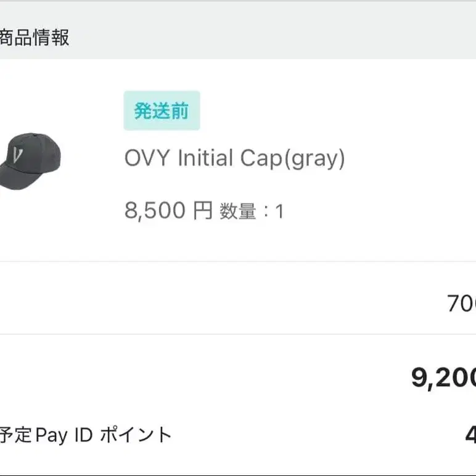Click the Pay ID points value 4
The image size is (476, 476).
[x=470, y=436]
